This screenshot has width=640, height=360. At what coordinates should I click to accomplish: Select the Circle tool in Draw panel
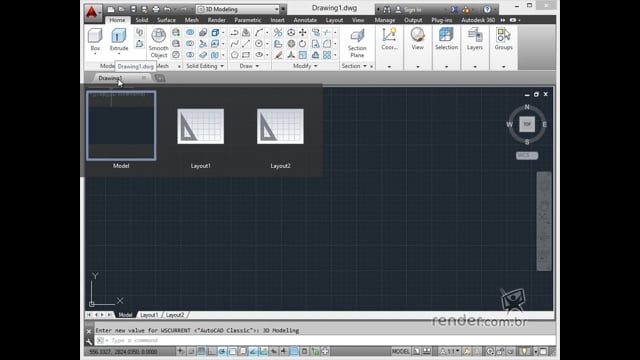pos(259,43)
